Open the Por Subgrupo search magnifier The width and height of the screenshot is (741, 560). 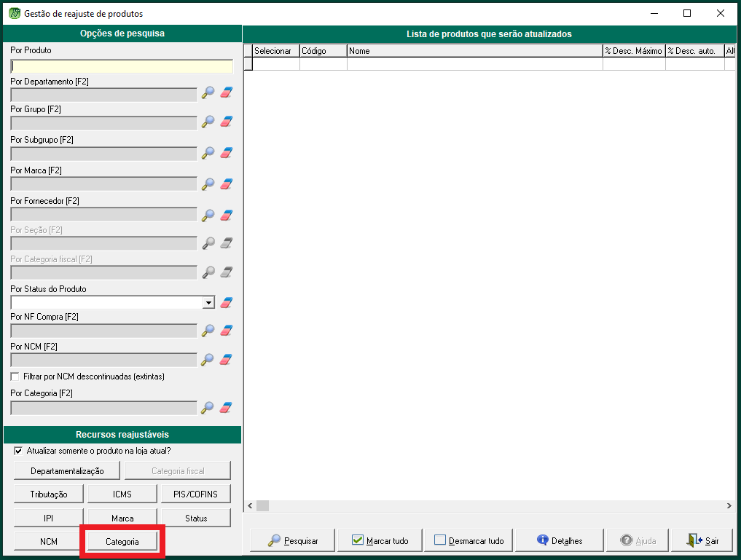208,153
